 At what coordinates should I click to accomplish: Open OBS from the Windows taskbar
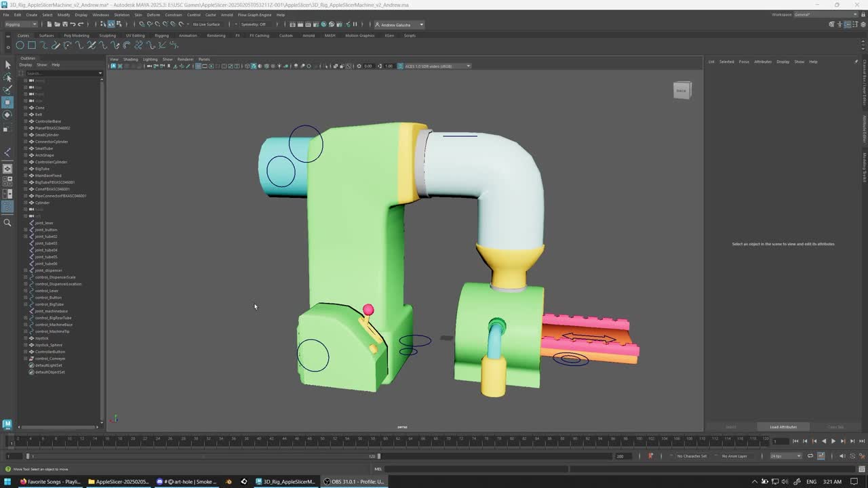353,482
